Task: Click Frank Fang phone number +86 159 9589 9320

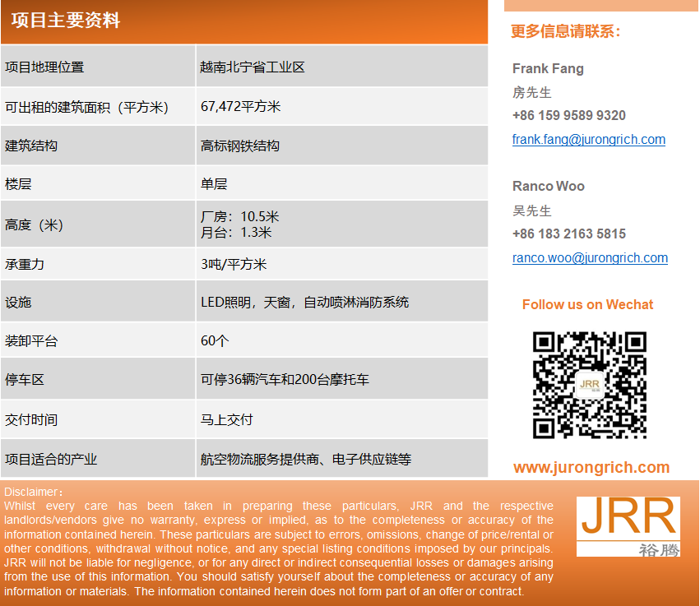Action: [x=568, y=115]
